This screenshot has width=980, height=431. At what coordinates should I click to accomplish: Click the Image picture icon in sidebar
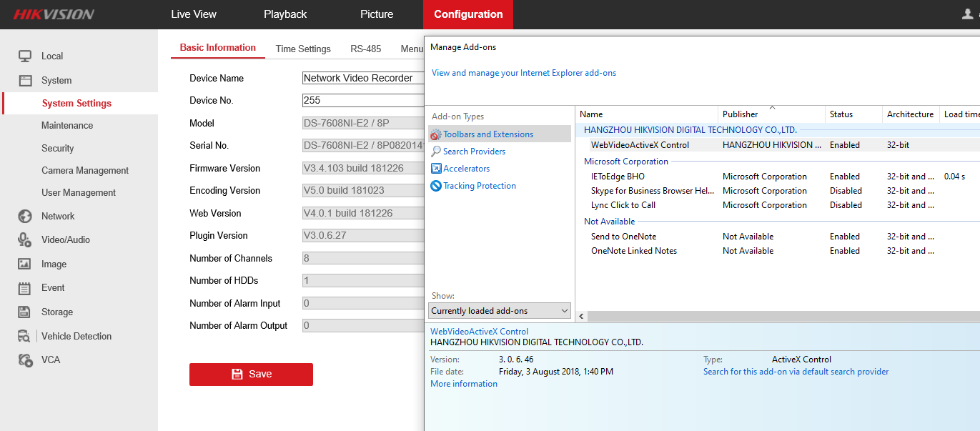point(25,264)
